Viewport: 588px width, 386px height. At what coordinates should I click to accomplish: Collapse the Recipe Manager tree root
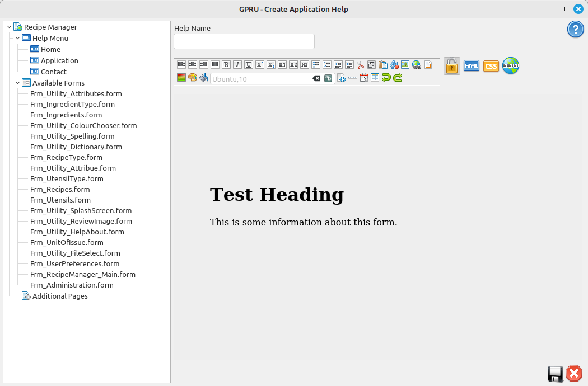coord(9,27)
